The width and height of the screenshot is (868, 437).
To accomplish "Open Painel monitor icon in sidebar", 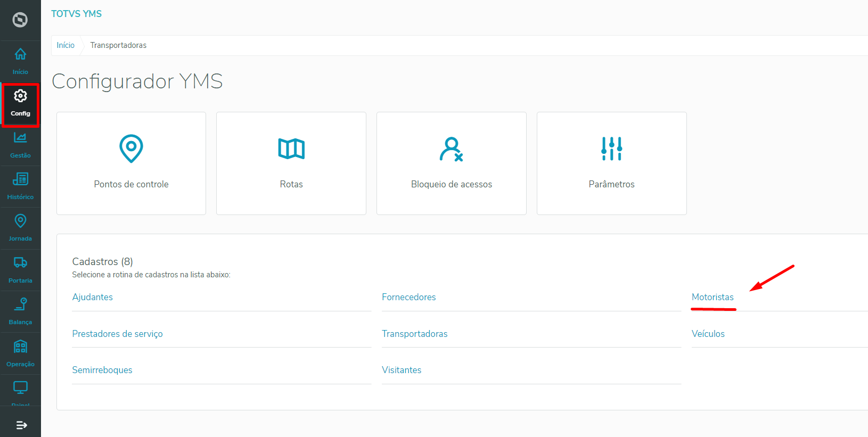I will coord(20,387).
